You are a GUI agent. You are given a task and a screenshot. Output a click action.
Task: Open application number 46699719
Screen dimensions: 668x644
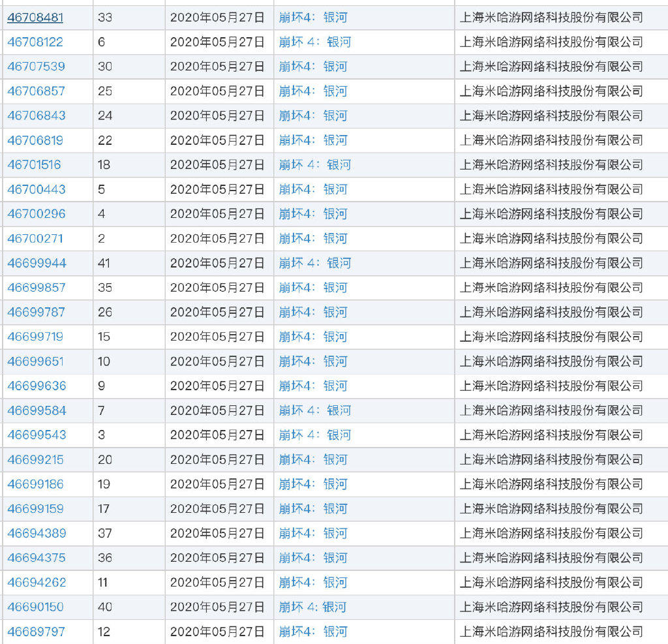pyautogui.click(x=35, y=337)
